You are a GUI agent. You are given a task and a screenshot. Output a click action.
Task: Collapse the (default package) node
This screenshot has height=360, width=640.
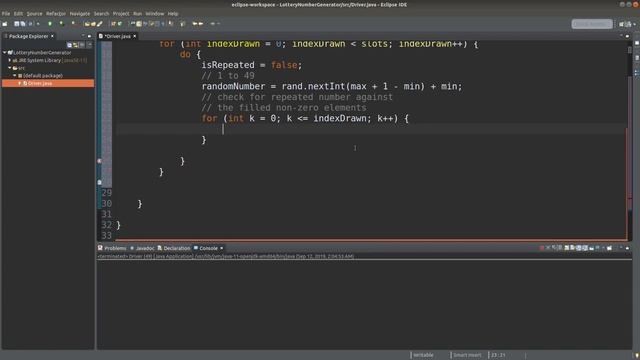[x=15, y=76]
